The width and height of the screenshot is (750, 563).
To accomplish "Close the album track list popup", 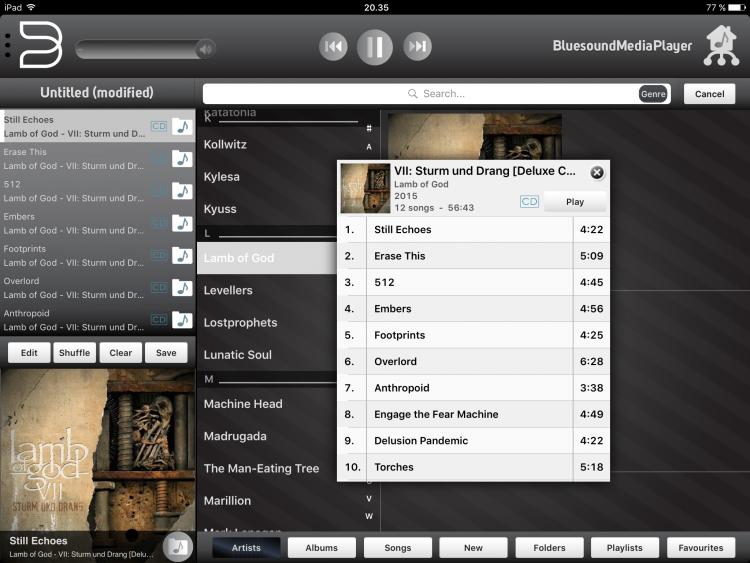I will (x=597, y=172).
